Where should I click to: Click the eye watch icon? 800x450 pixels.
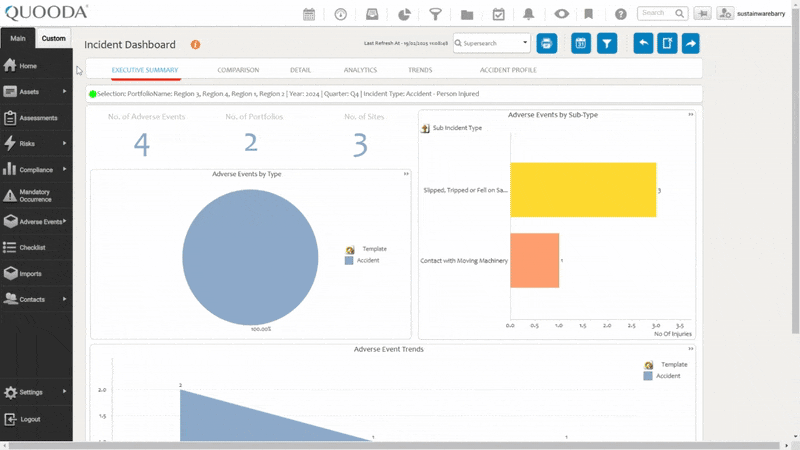coord(561,14)
